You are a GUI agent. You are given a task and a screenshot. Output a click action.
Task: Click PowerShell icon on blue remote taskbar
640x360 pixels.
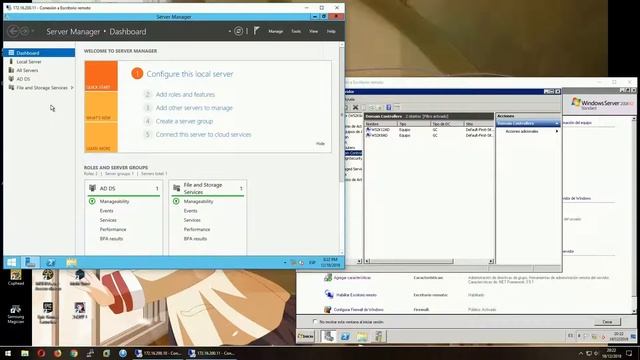(51, 262)
